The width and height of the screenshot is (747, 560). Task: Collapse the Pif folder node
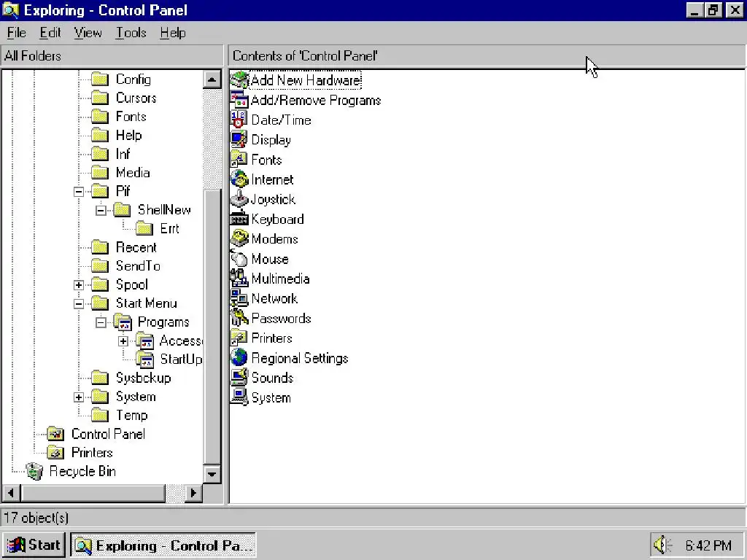[x=79, y=192]
